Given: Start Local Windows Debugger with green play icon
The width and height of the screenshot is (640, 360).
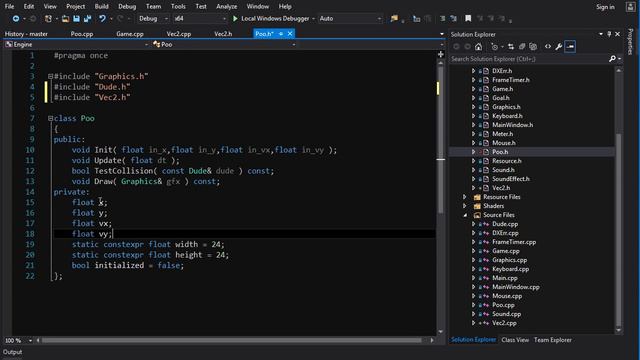Looking at the screenshot, I should tap(235, 19).
